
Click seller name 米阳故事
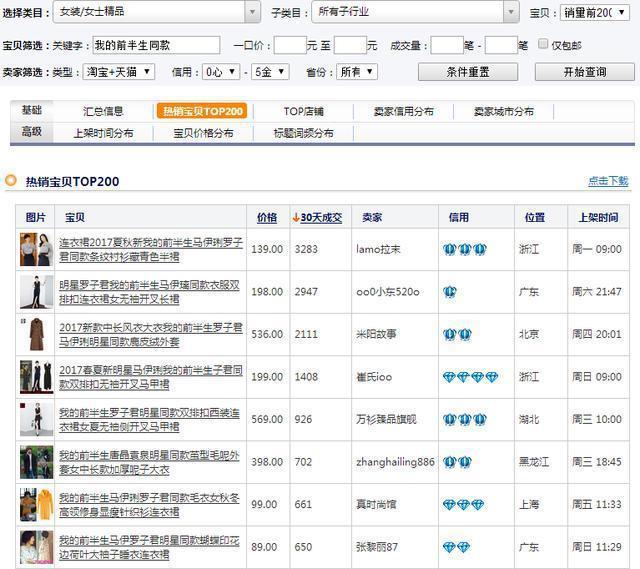(x=376, y=334)
